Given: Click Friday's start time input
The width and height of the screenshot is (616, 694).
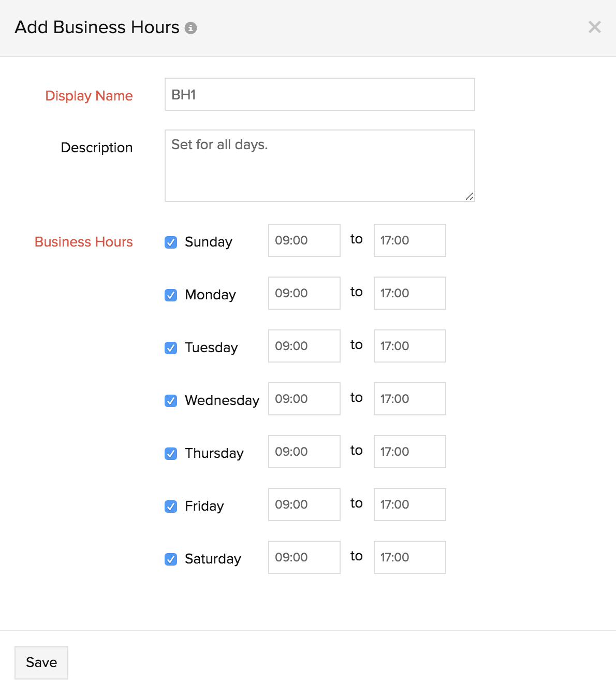Looking at the screenshot, I should coord(304,504).
